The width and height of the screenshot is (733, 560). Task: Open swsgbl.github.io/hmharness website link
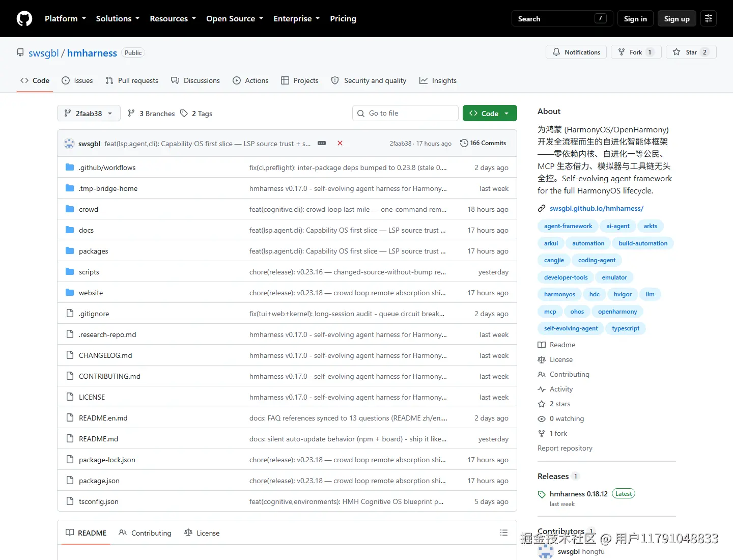point(597,208)
